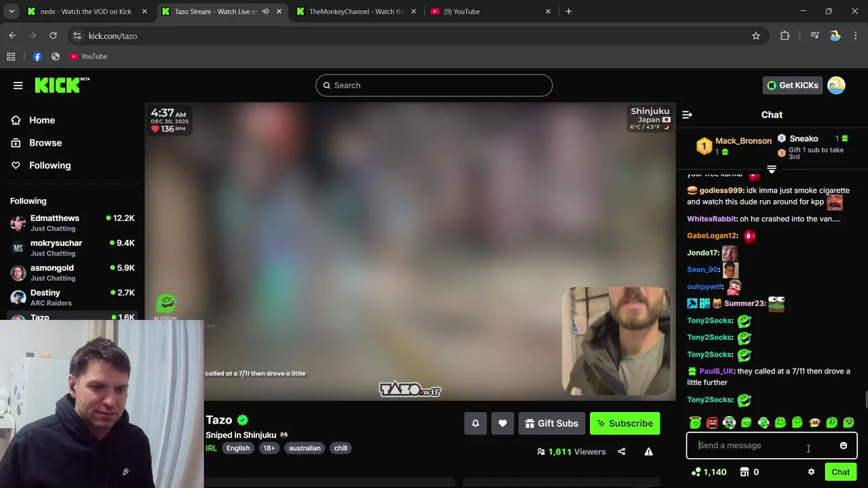This screenshot has width=868, height=488.
Task: Focus the Kick search box
Action: pyautogui.click(x=434, y=85)
